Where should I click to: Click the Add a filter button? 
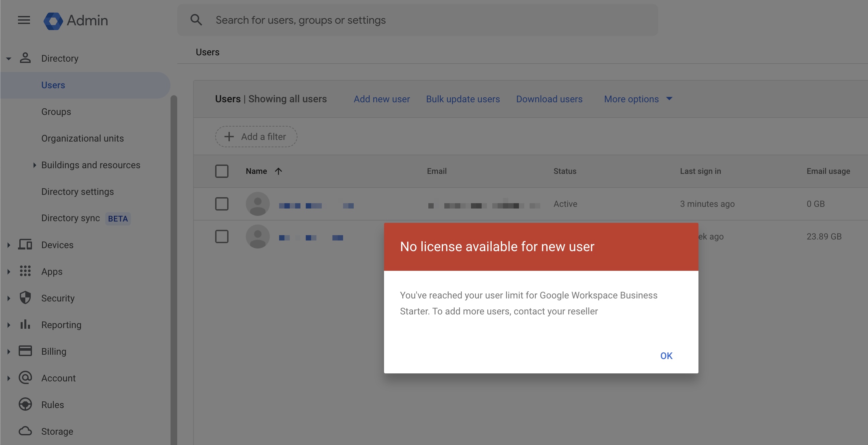click(x=256, y=137)
